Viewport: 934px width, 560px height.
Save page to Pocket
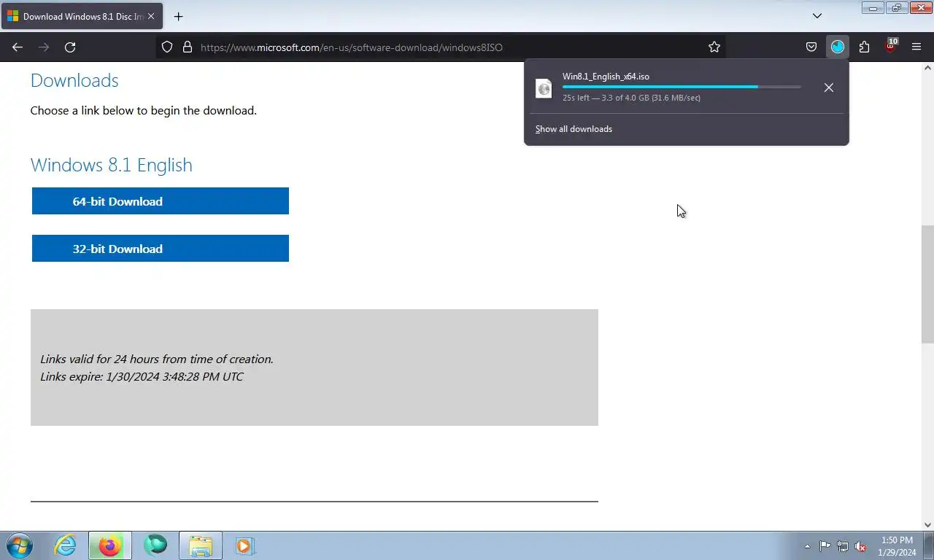811,47
